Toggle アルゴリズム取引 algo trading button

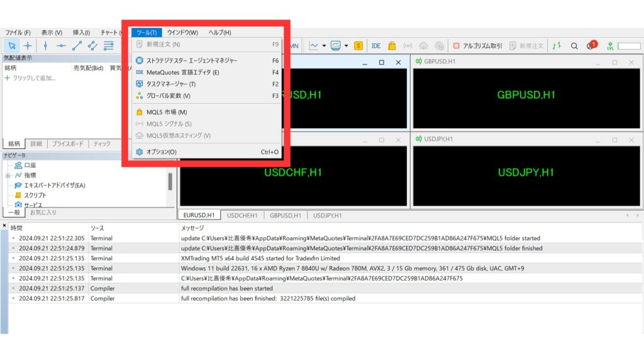477,45
